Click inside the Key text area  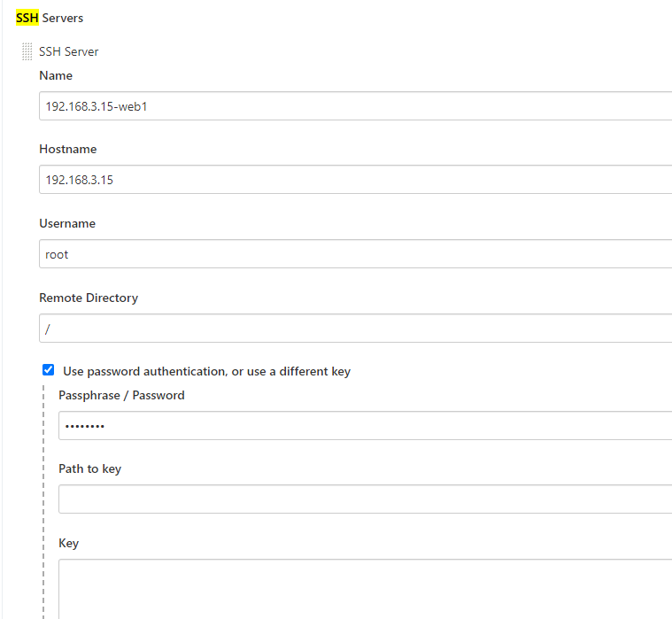(363, 589)
